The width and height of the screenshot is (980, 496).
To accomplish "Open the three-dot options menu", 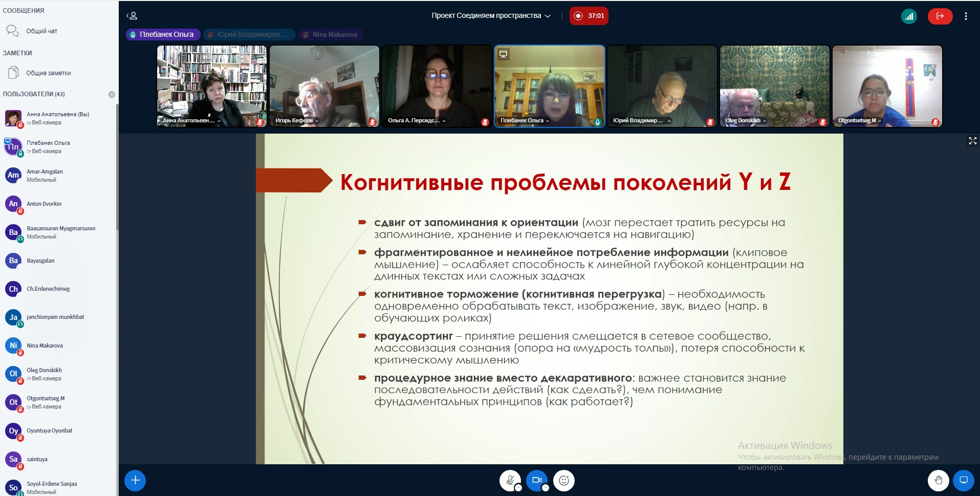I will pos(966,16).
